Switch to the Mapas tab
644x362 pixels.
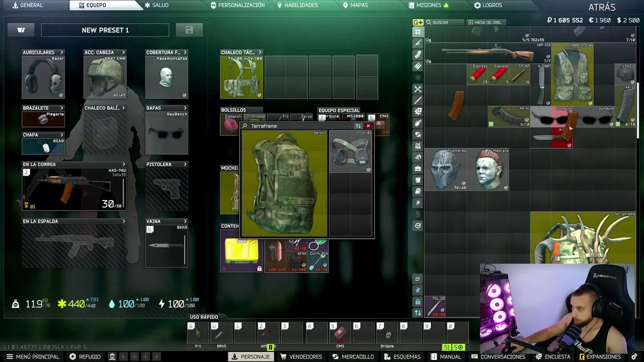click(x=355, y=5)
